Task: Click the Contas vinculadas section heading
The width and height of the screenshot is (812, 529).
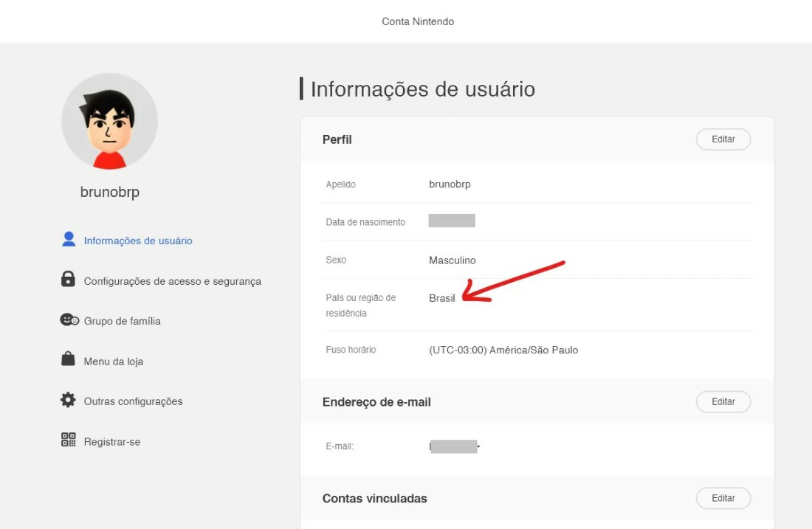Action: (374, 499)
